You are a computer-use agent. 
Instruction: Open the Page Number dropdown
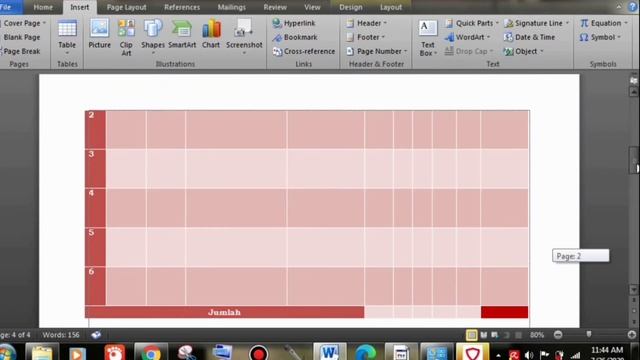[376, 51]
